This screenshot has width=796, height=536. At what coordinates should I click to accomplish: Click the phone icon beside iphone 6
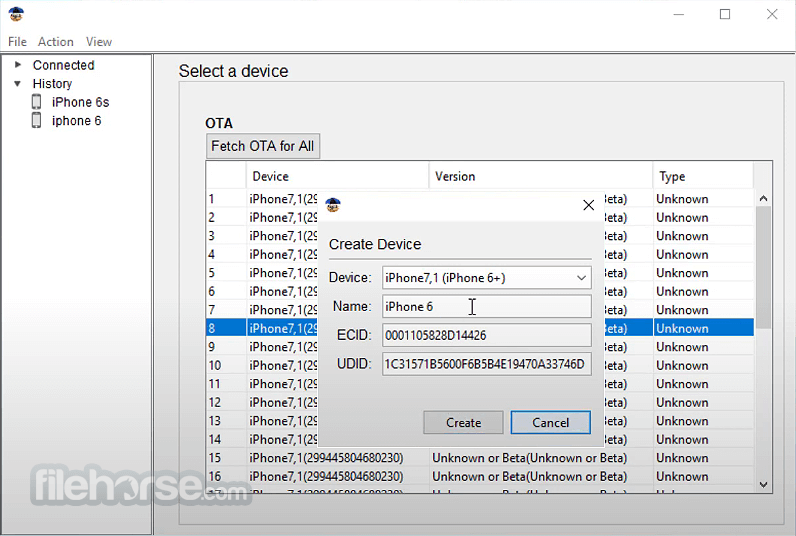pos(37,120)
